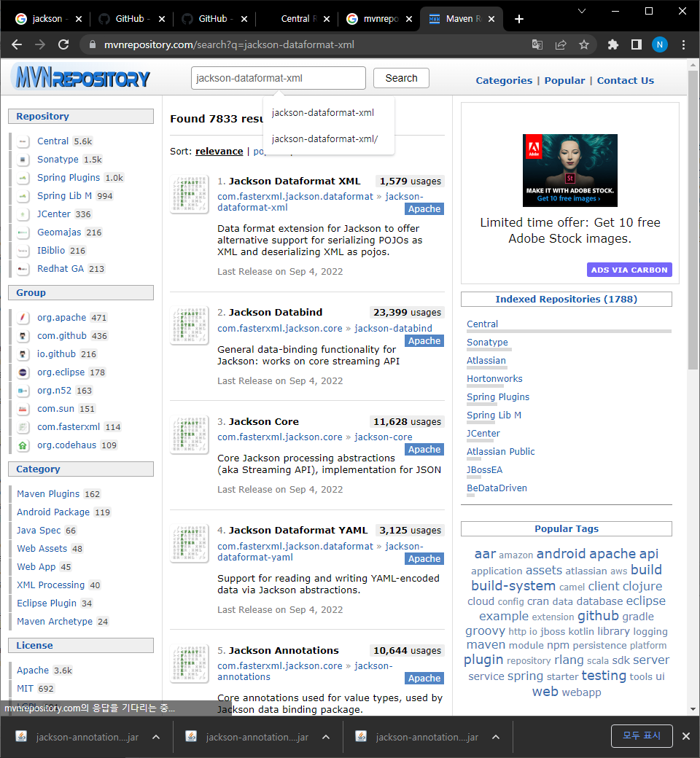Reload the page with refresh icon

(x=63, y=45)
